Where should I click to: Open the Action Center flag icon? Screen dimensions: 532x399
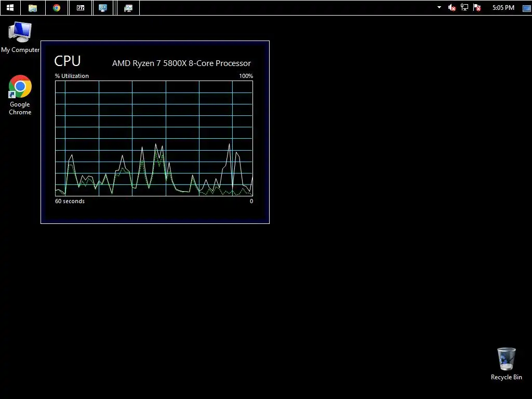[x=477, y=7]
